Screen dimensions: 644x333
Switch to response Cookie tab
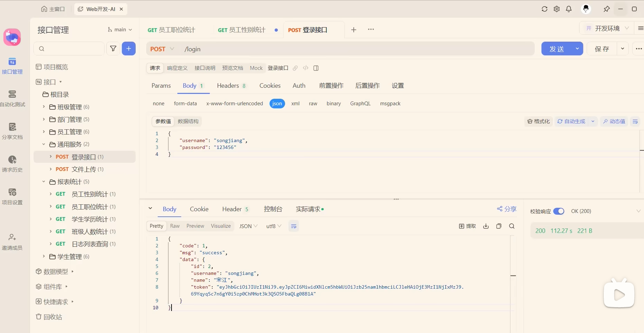coord(199,209)
